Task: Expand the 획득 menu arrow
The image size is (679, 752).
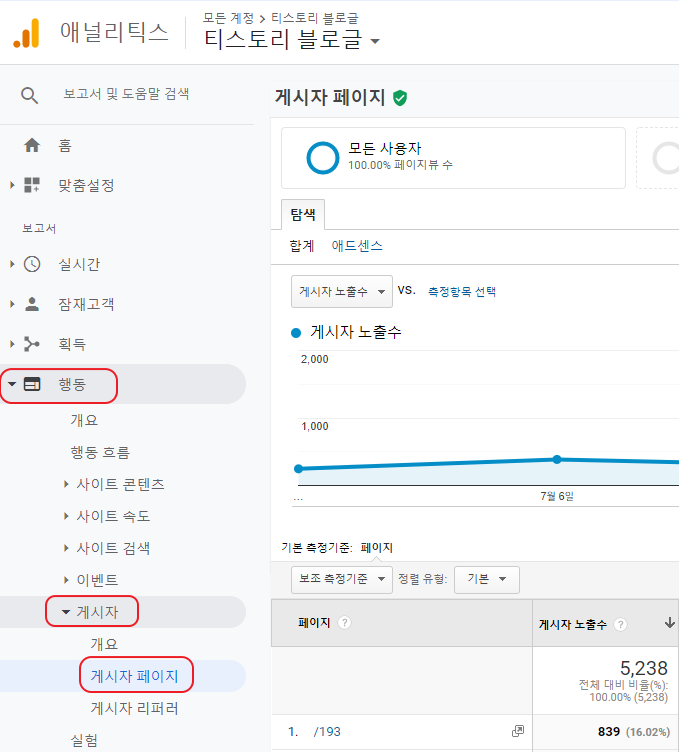Action: click(x=12, y=344)
